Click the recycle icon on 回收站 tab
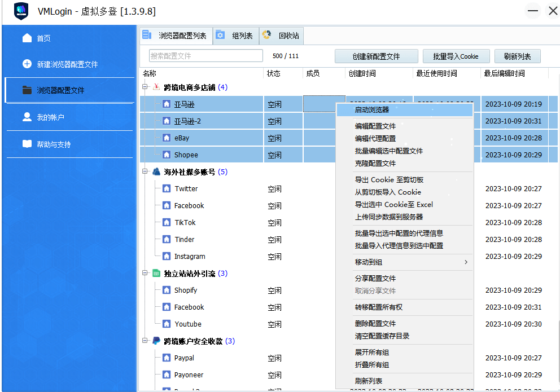The width and height of the screenshot is (560, 392). click(x=266, y=34)
